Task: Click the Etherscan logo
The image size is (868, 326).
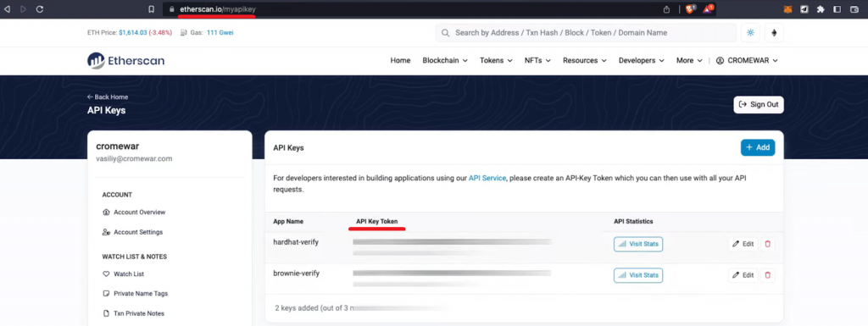Action: [x=125, y=61]
